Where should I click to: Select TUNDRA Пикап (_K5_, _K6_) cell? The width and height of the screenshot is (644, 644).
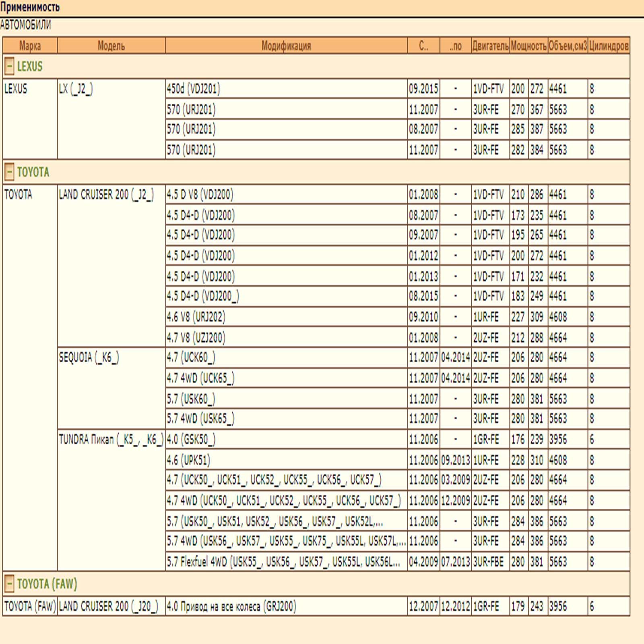point(111,500)
